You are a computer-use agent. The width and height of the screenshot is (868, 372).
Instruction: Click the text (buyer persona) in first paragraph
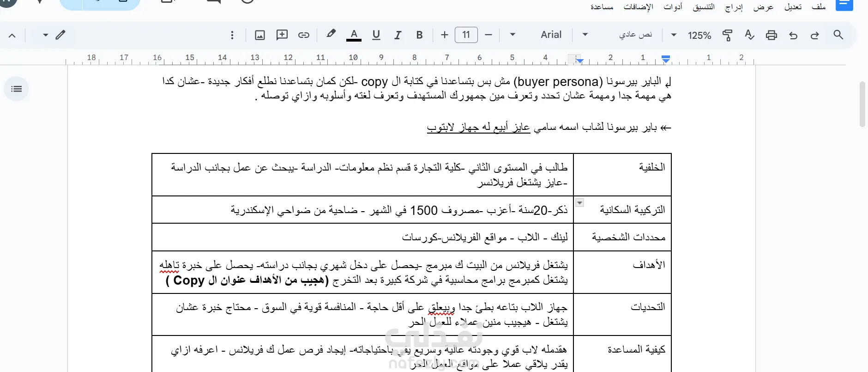[x=558, y=82]
